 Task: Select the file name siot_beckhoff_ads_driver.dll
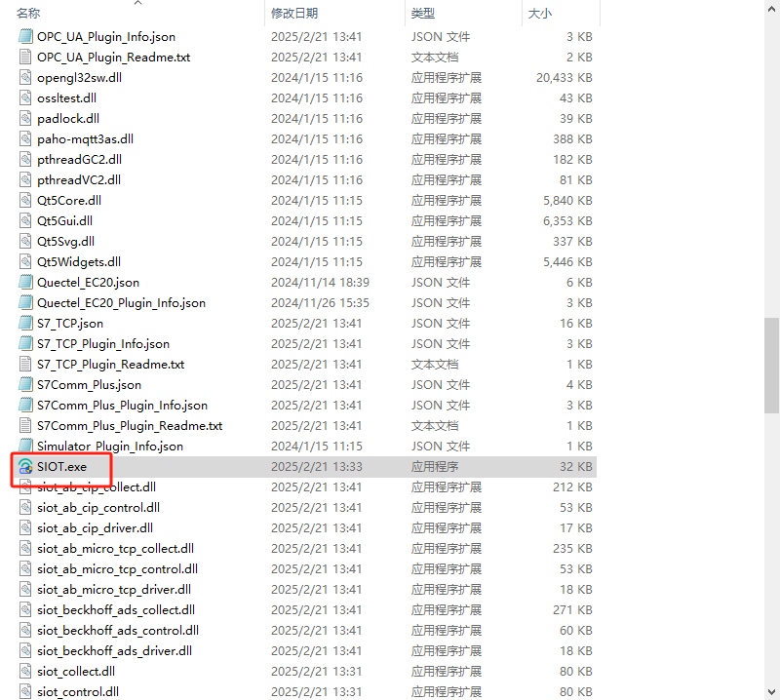point(114,650)
